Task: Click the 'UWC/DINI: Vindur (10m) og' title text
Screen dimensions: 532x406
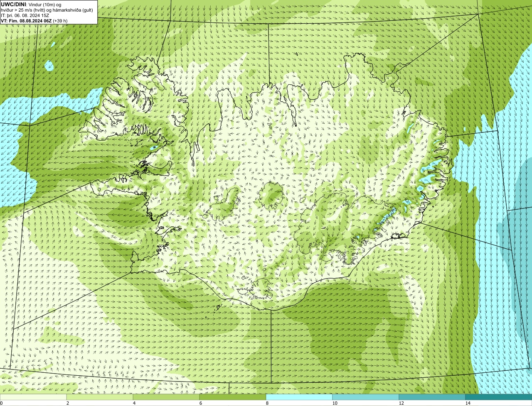Action: pyautogui.click(x=31, y=4)
